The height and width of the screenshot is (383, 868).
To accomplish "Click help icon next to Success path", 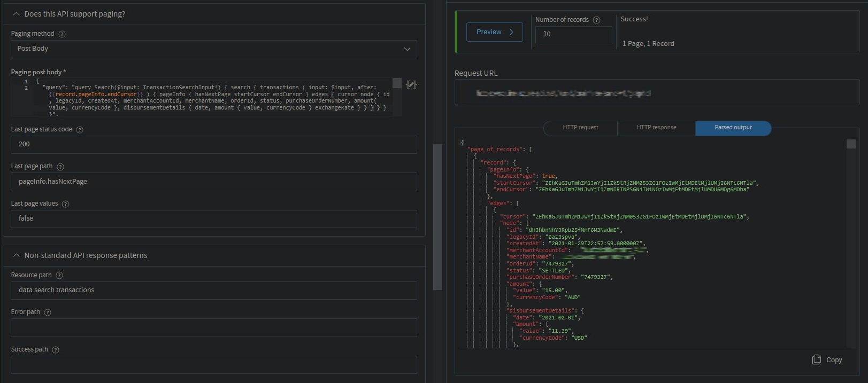I will (56, 350).
